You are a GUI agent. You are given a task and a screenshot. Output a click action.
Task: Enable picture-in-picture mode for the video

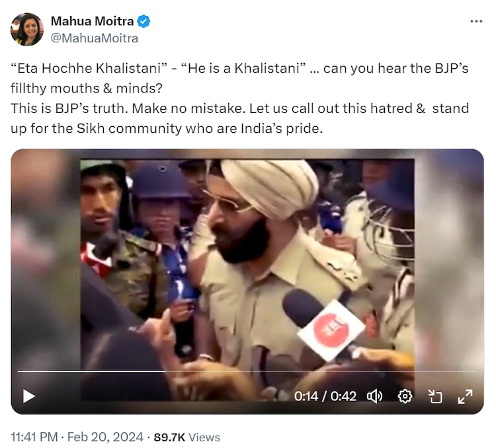435,396
